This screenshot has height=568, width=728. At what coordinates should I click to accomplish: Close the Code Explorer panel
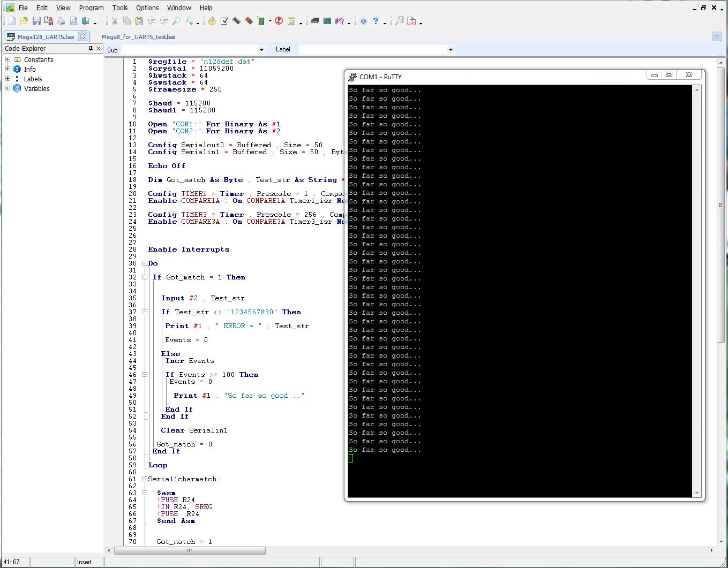[98, 48]
